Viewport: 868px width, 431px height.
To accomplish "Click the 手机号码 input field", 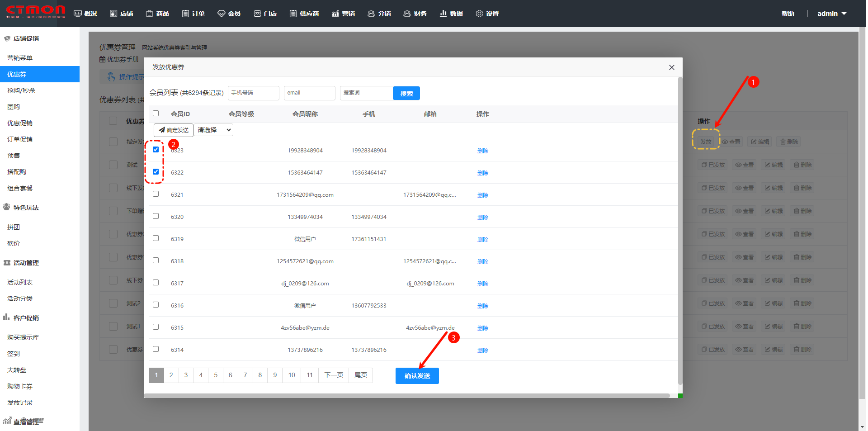I will pos(253,93).
